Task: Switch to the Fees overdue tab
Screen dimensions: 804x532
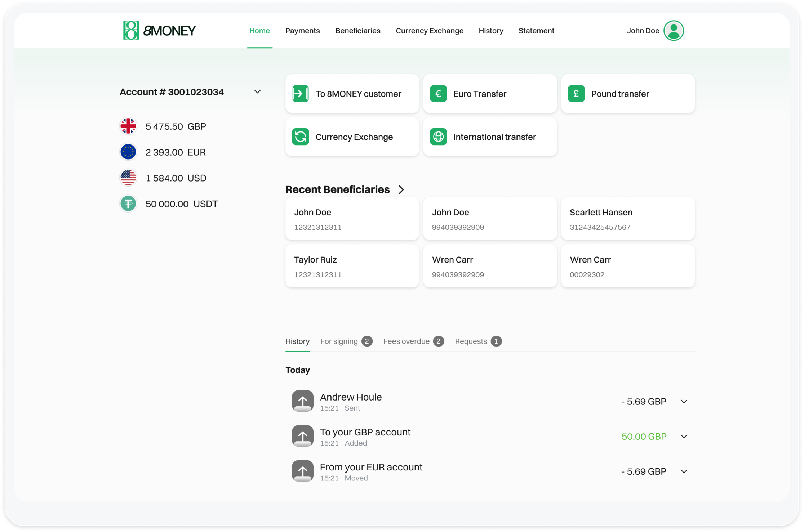Action: 413,341
